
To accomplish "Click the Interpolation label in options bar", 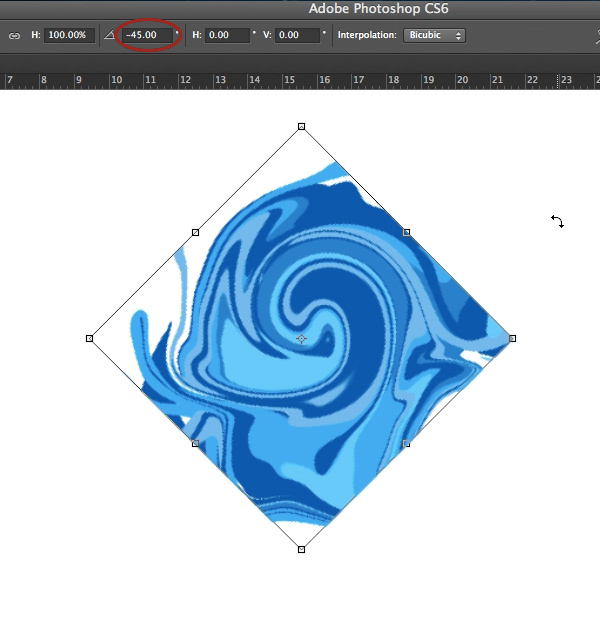I will 367,35.
